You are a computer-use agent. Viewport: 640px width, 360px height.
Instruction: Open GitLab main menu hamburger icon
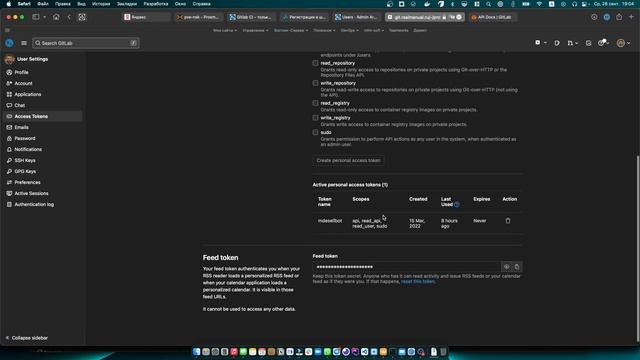[x=24, y=43]
